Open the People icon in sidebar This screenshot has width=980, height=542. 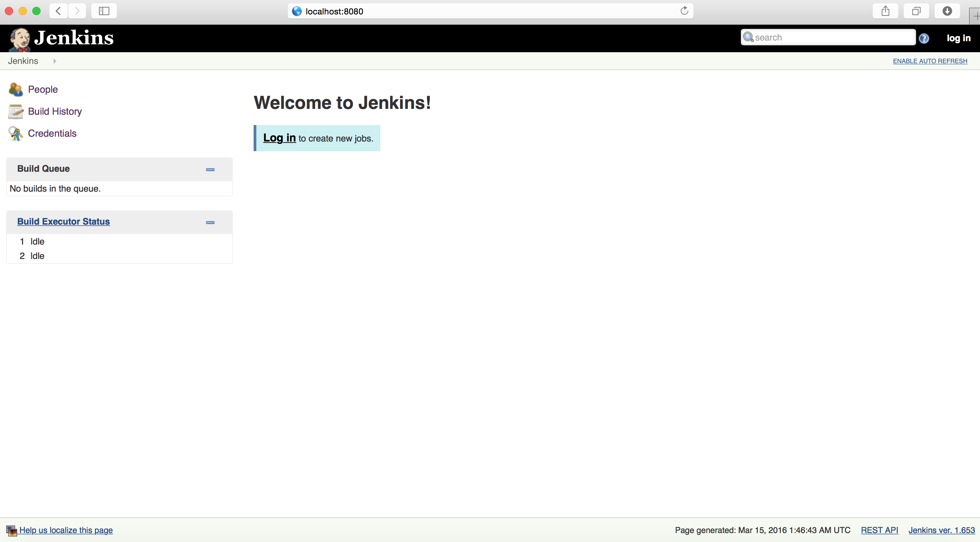(x=15, y=89)
